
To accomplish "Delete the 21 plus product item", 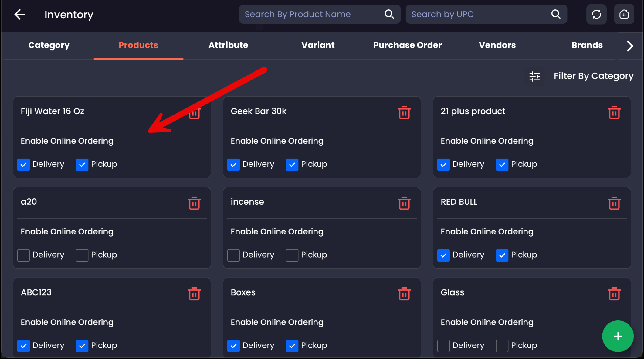I will point(614,113).
